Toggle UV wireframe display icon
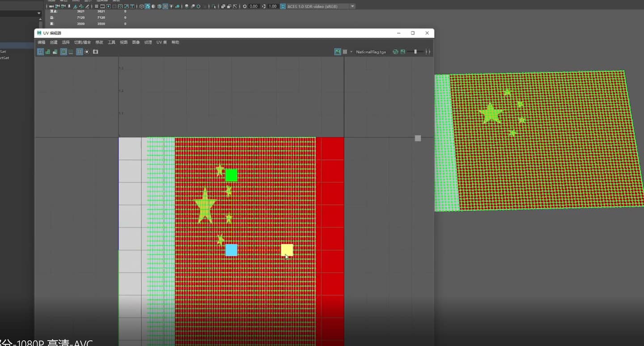Screen dimensions: 644x346 point(41,52)
